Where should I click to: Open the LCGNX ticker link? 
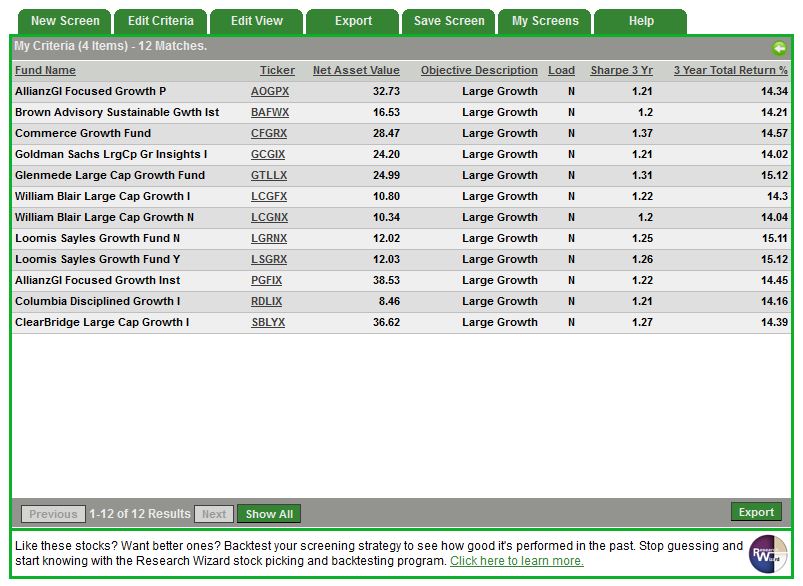point(269,217)
